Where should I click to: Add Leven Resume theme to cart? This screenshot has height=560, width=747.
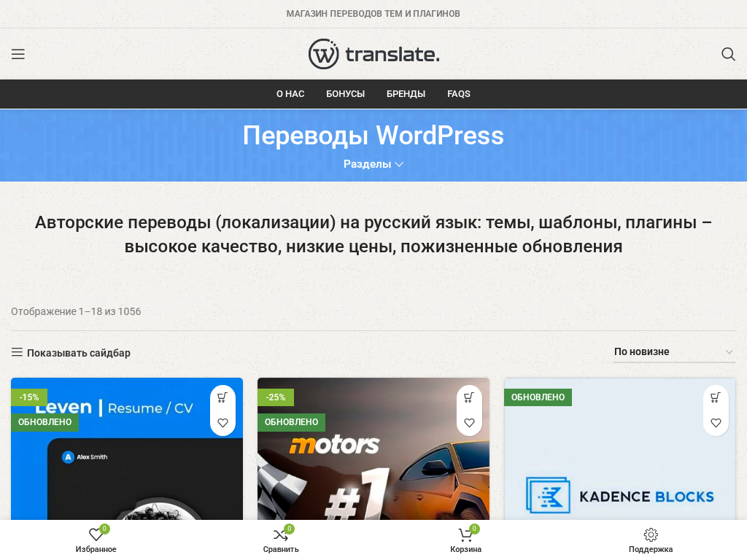[x=222, y=397]
